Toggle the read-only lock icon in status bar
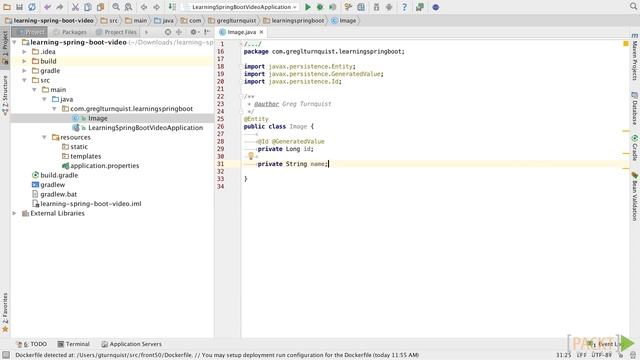 [x=620, y=355]
